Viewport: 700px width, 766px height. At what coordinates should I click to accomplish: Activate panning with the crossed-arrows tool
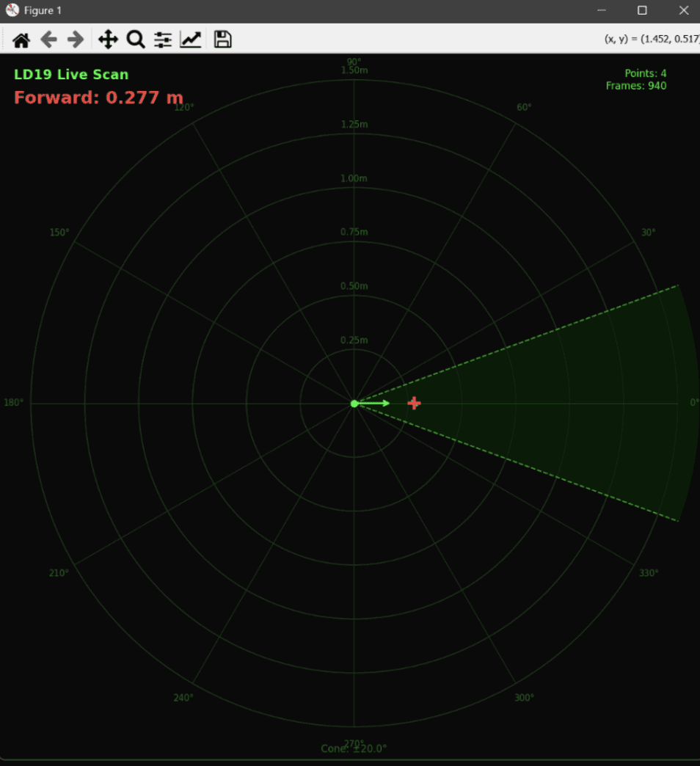pyautogui.click(x=107, y=39)
